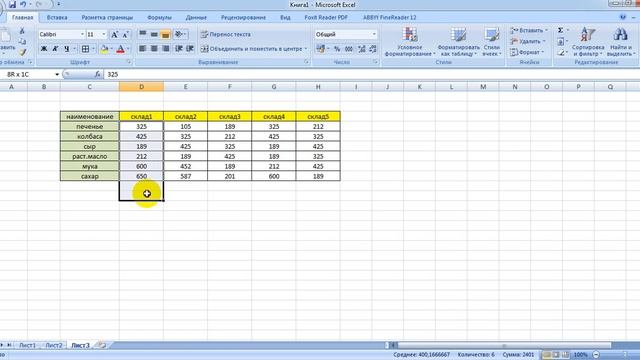Toggle top vertical alignment
Image resolution: width=640 pixels, height=360 pixels.
click(142, 34)
